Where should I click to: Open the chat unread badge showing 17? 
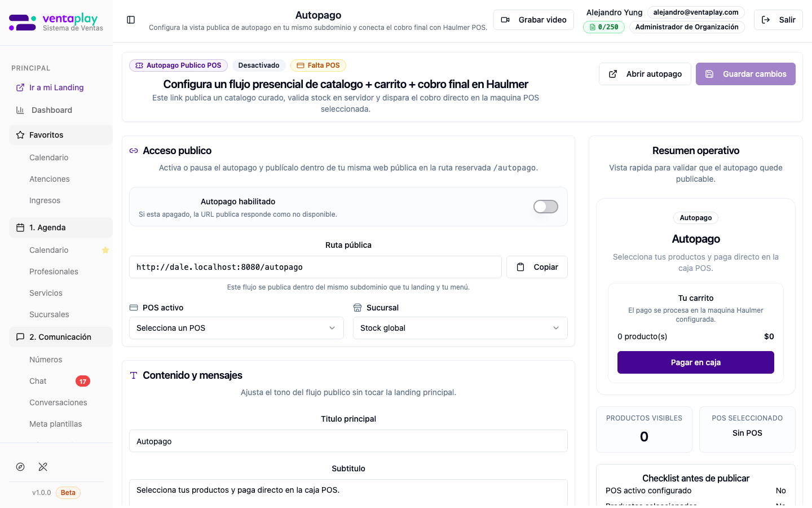(83, 381)
